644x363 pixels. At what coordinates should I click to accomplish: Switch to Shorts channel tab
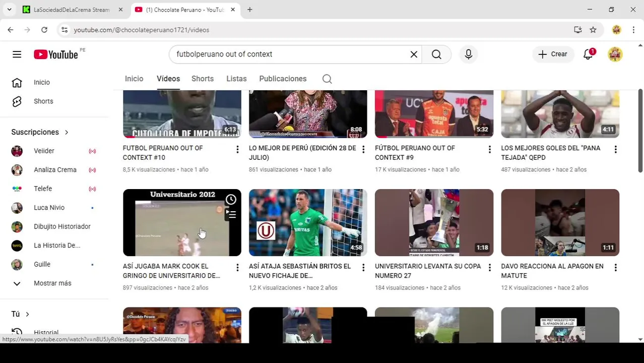pyautogui.click(x=203, y=79)
